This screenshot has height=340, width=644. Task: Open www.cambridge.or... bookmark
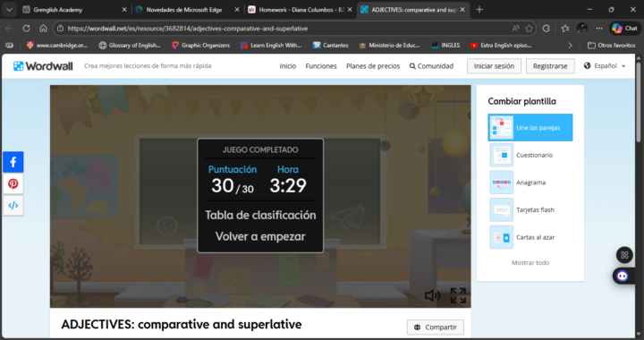(57, 45)
